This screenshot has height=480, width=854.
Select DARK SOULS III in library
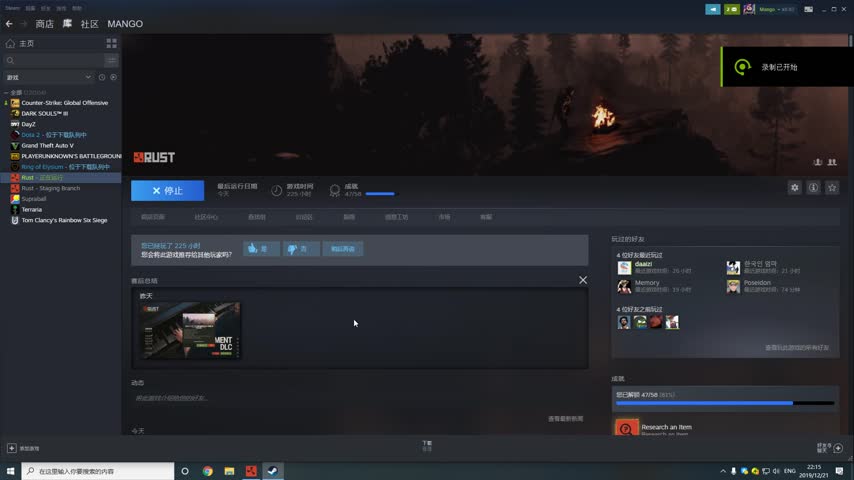coord(45,113)
